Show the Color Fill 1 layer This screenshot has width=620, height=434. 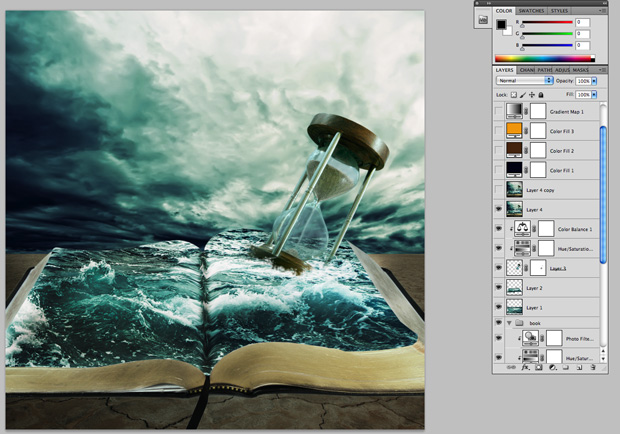click(x=499, y=170)
